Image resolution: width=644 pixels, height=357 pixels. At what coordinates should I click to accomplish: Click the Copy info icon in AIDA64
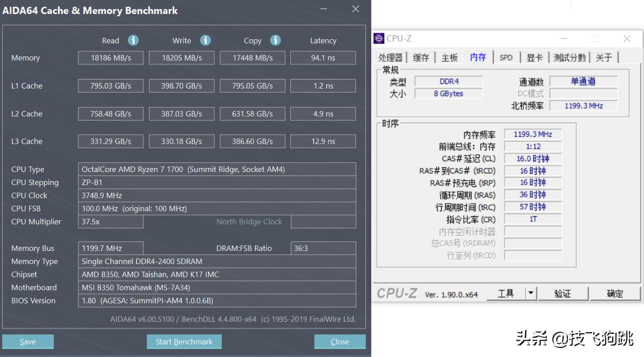point(275,40)
